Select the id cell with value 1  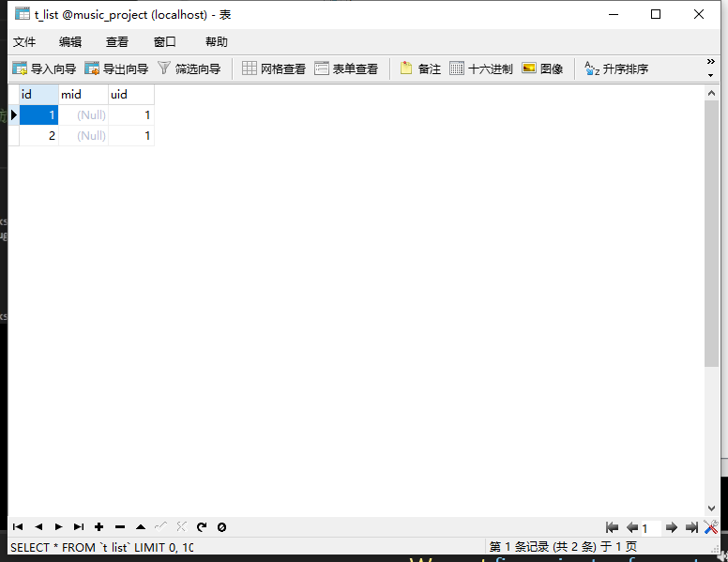pyautogui.click(x=39, y=114)
